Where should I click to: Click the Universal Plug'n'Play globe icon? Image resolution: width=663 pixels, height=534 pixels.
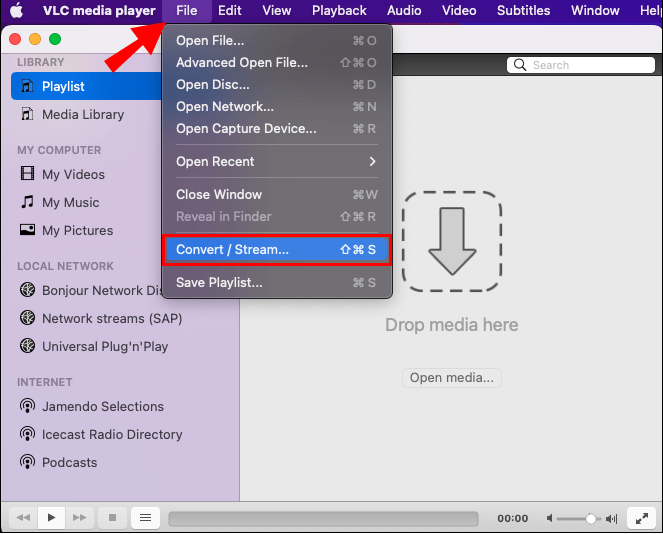[27, 345]
